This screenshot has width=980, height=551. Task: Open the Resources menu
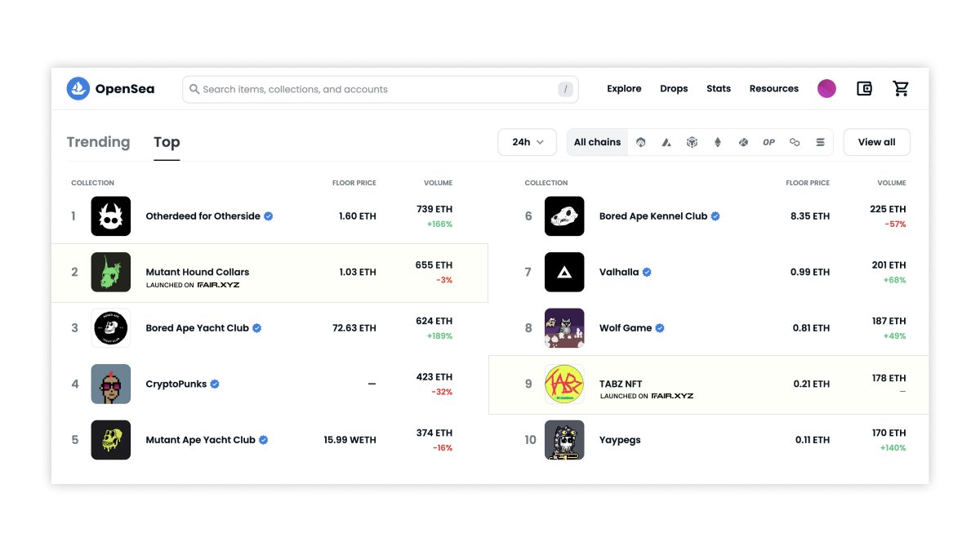click(774, 89)
